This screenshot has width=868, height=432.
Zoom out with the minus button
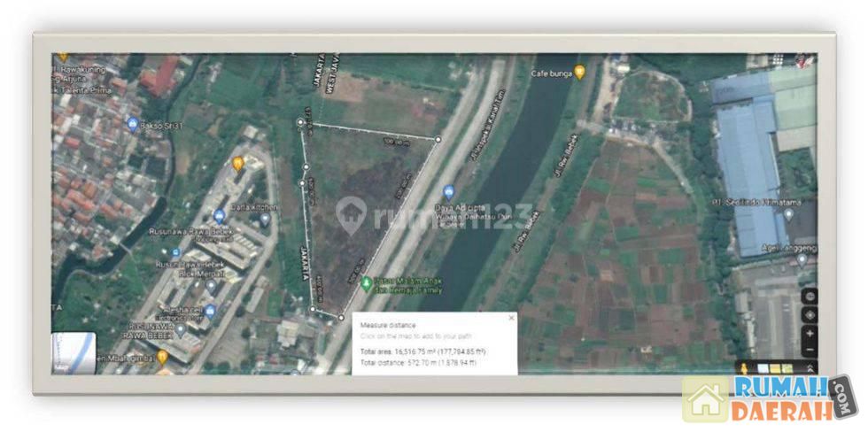click(808, 350)
